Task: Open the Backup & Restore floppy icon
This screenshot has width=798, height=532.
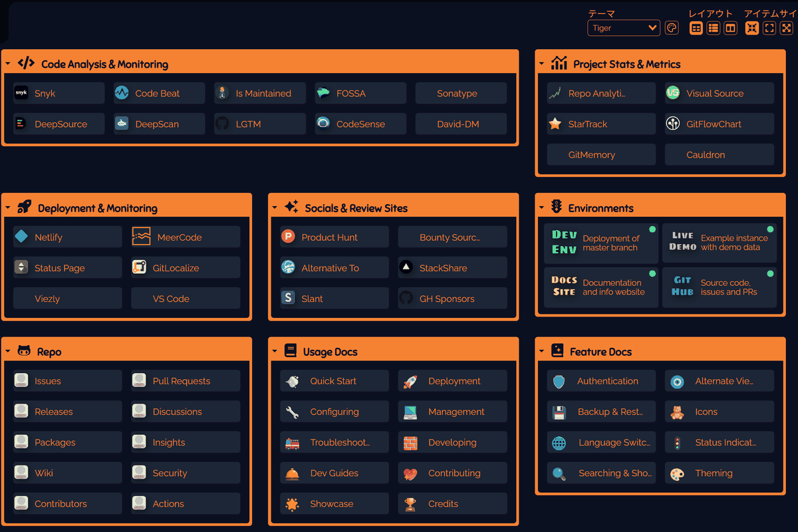Action: click(x=559, y=412)
